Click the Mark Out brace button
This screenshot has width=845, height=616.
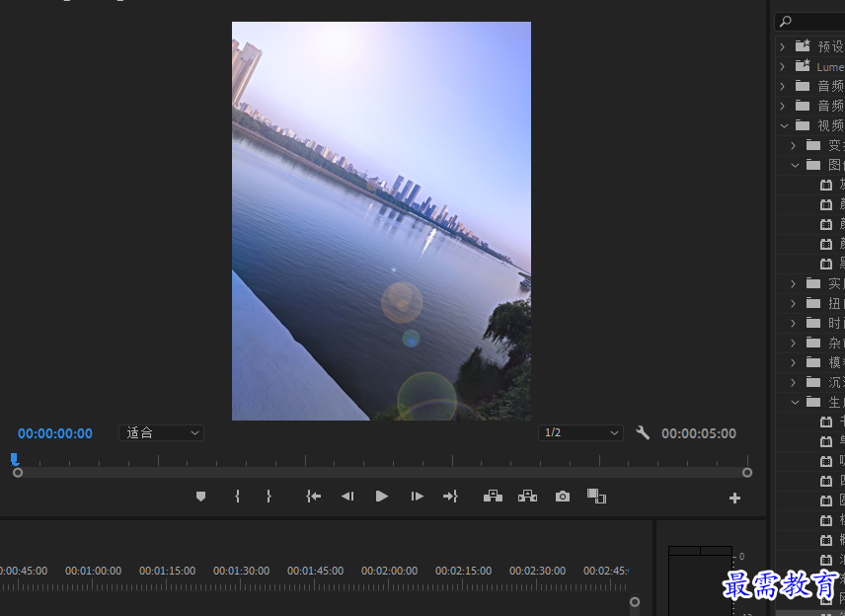tap(269, 497)
